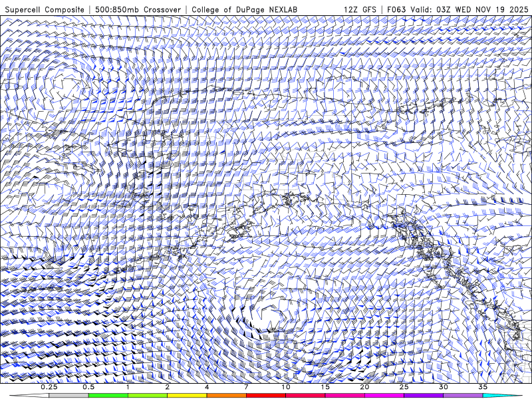Pick the crimson 10–15 legend segment

pyautogui.click(x=305, y=396)
